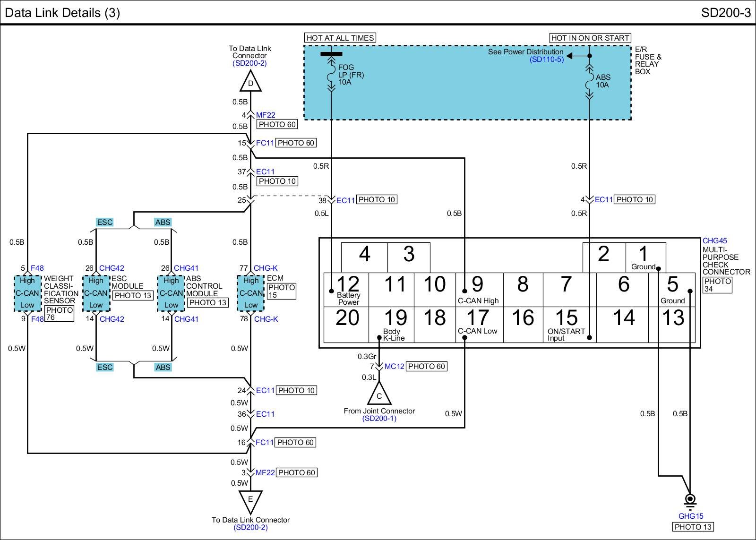
Task: Click the ground symbol above GHG15
Action: [x=690, y=500]
